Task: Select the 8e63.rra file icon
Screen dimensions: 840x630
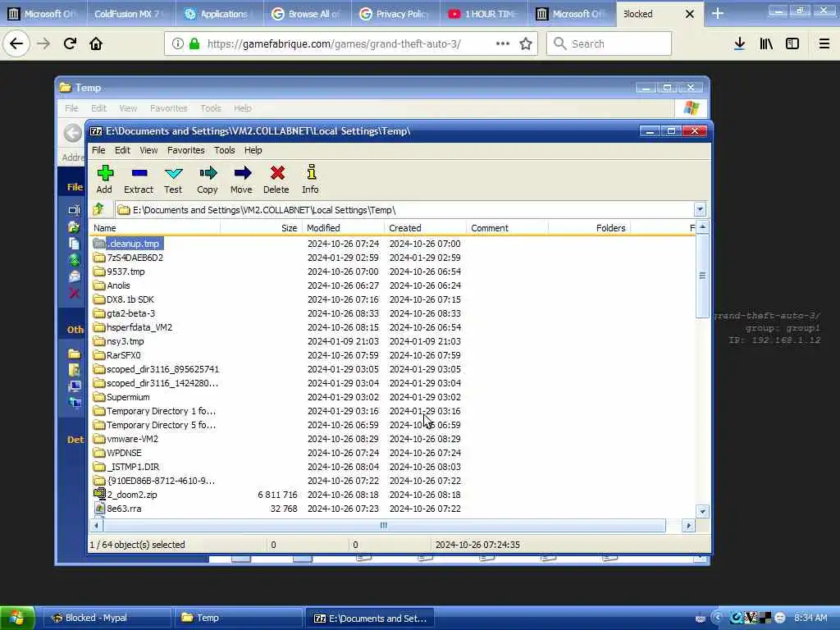Action: [x=99, y=509]
